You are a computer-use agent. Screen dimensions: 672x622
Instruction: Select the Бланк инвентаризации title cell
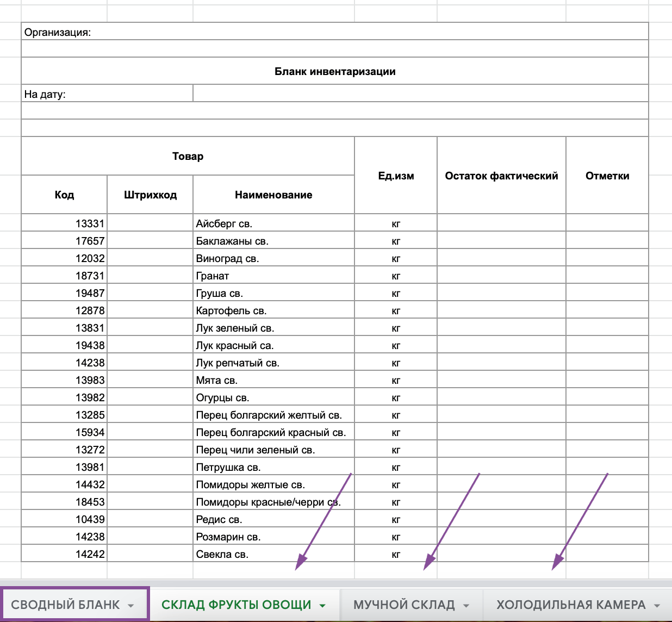tap(335, 71)
